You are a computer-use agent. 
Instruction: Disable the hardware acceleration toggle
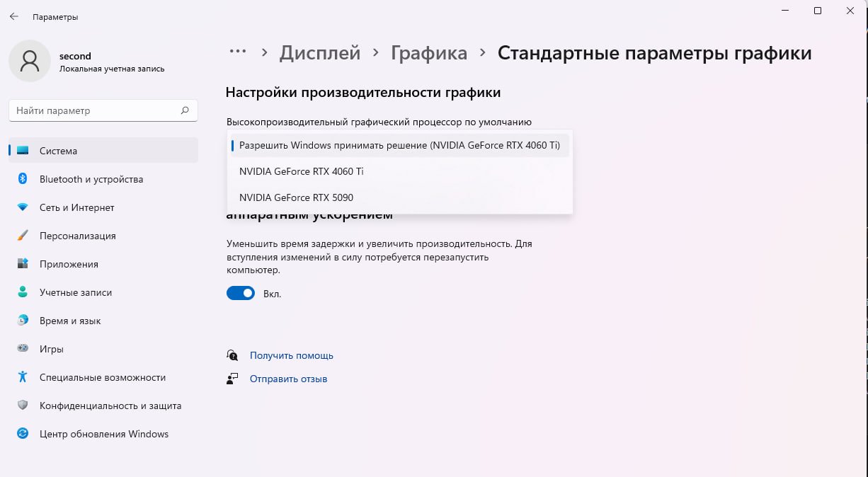pos(241,292)
